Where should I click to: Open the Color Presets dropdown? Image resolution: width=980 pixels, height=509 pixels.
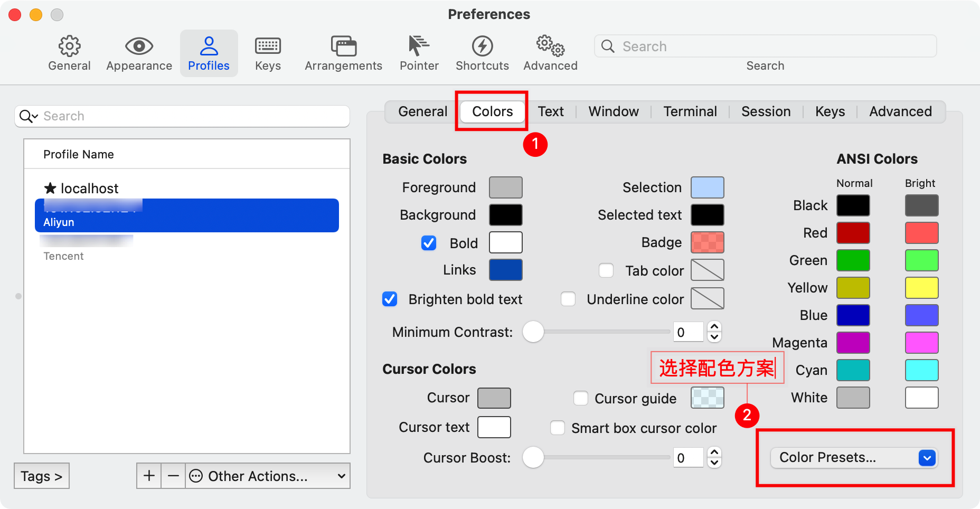pos(853,457)
